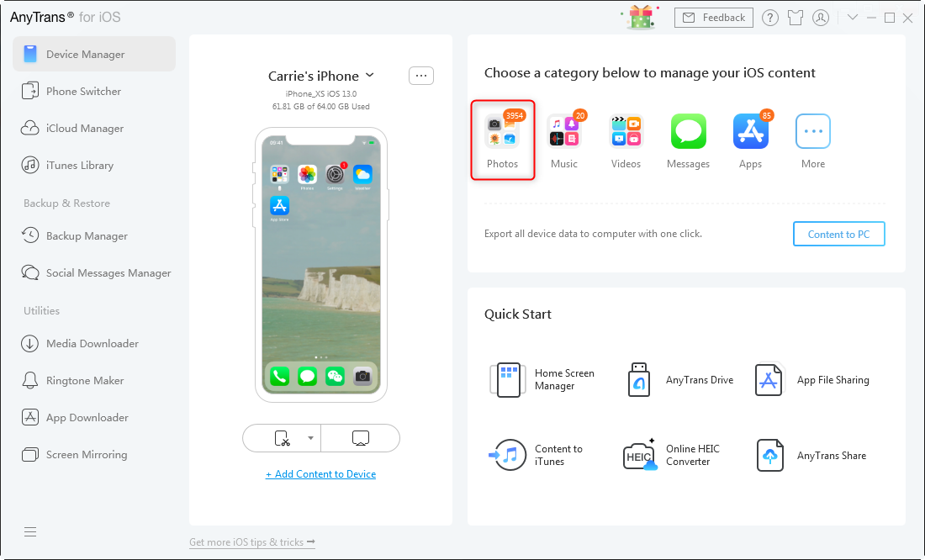This screenshot has height=560, width=925.
Task: Click the 61.81 GB of 64.00 GB Used text
Action: (x=321, y=107)
